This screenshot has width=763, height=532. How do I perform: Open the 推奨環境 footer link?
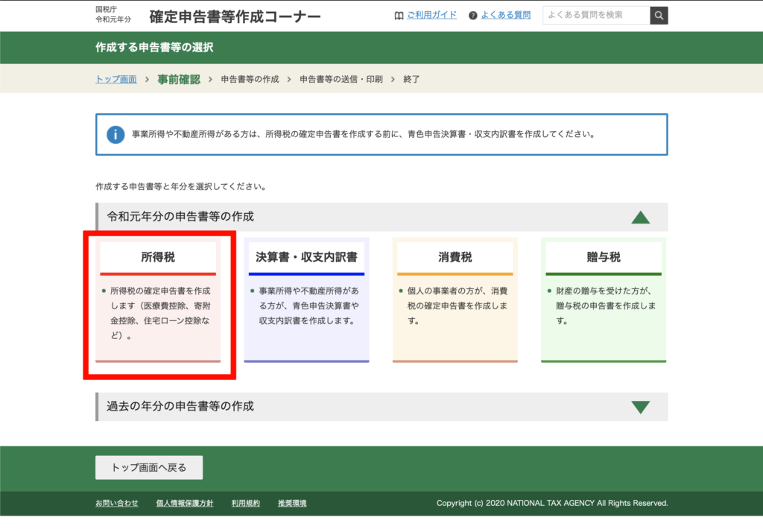coord(292,504)
